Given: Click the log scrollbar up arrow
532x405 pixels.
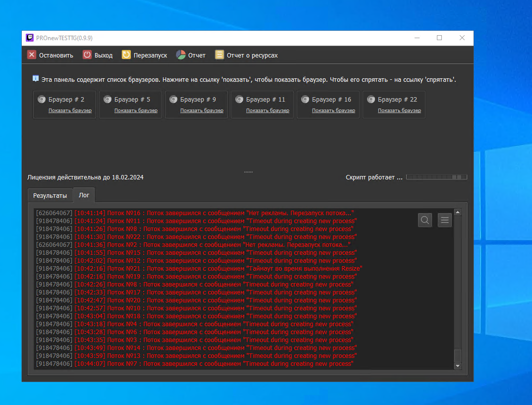Looking at the screenshot, I should point(458,212).
